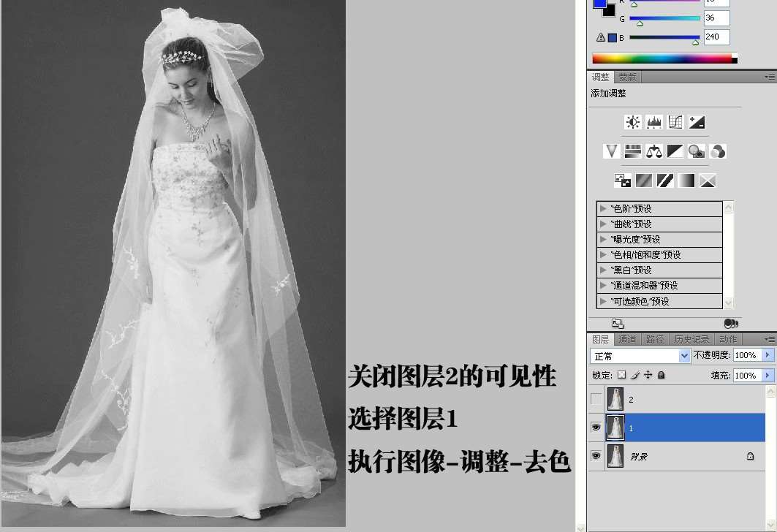
Task: Toggle visibility of the 背景 layer
Action: coord(596,456)
